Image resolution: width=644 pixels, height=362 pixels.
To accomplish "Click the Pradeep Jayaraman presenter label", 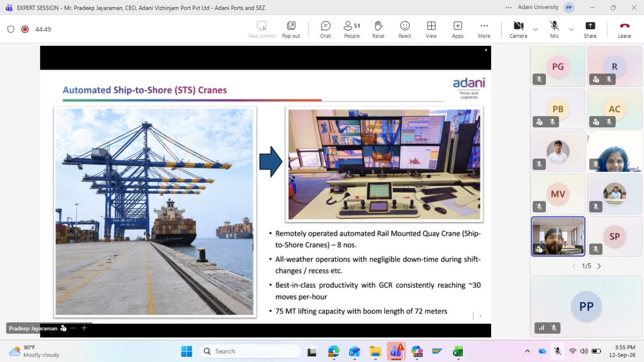I will click(x=33, y=328).
